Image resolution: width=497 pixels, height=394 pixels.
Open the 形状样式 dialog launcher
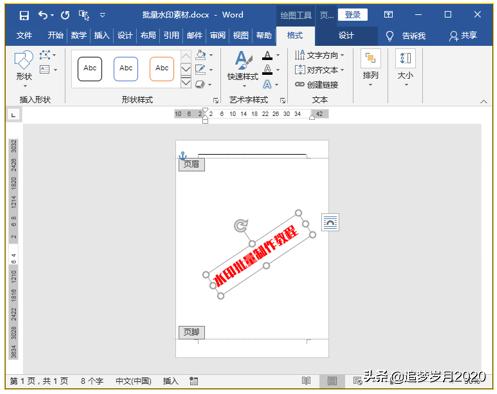tap(216, 100)
